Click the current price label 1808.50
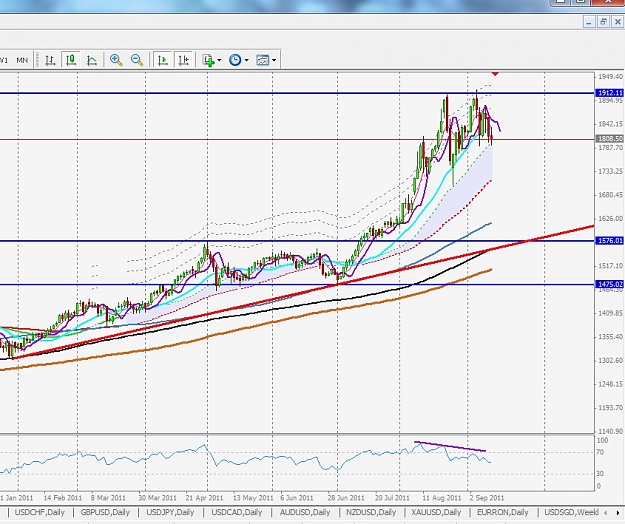 click(609, 138)
